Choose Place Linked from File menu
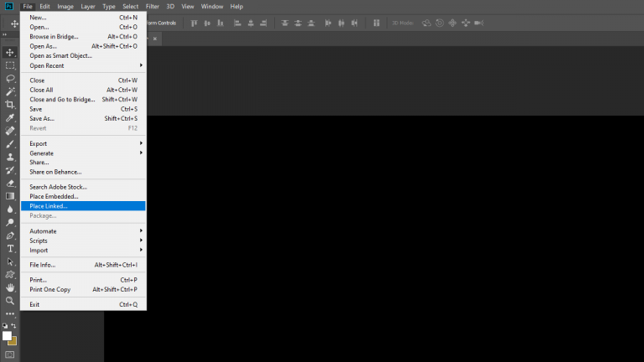Image resolution: width=644 pixels, height=362 pixels. click(x=83, y=206)
